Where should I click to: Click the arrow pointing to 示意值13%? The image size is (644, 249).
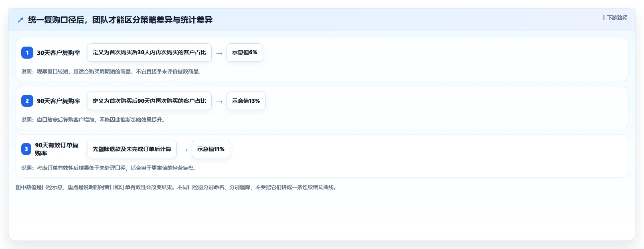219,101
